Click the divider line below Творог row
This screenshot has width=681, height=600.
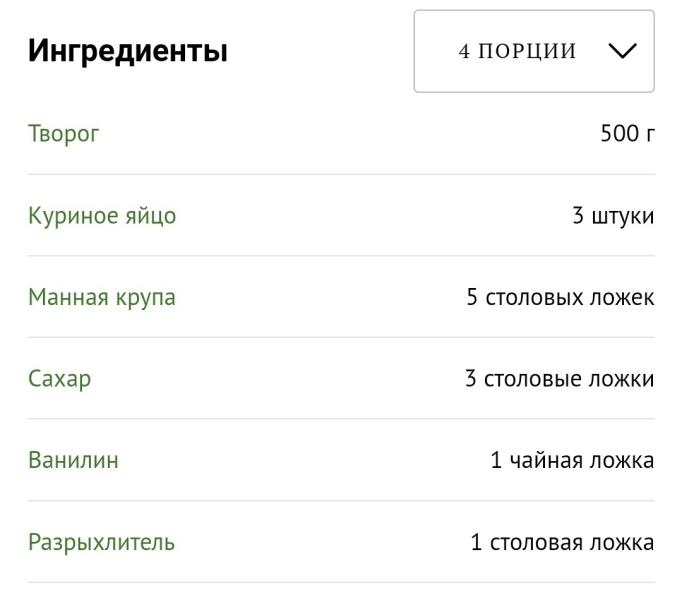tap(341, 174)
